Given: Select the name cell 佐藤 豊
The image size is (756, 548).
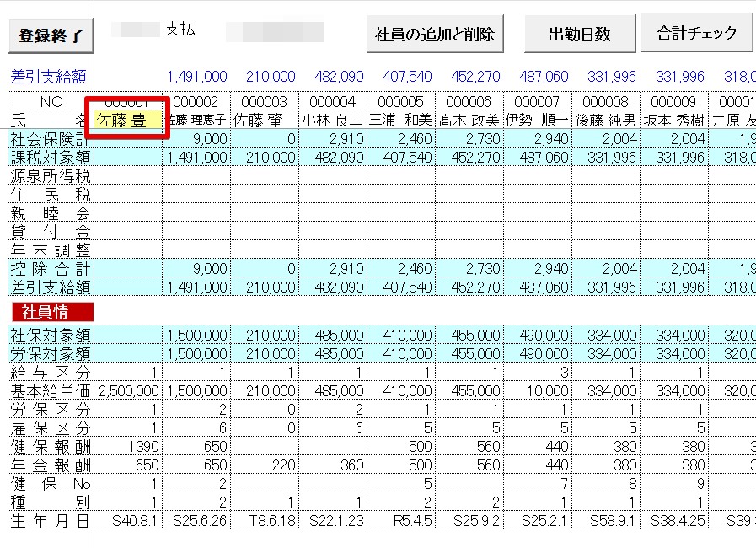Looking at the screenshot, I should [x=128, y=120].
